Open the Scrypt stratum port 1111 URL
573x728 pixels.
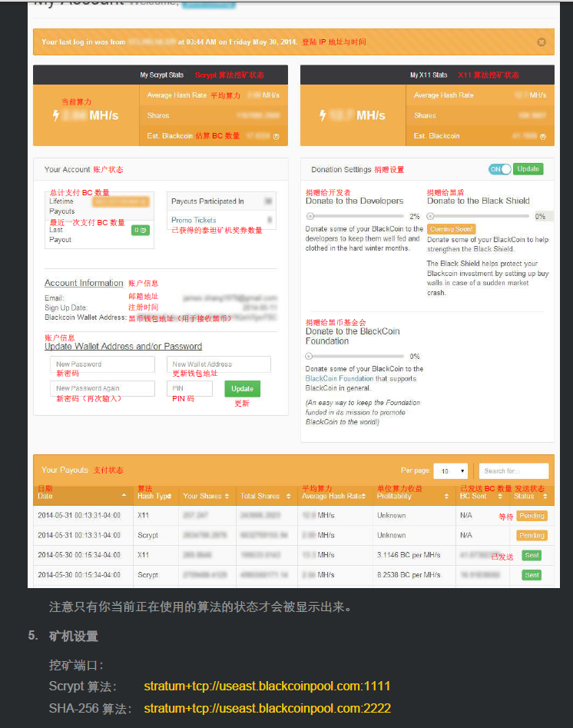click(267, 686)
